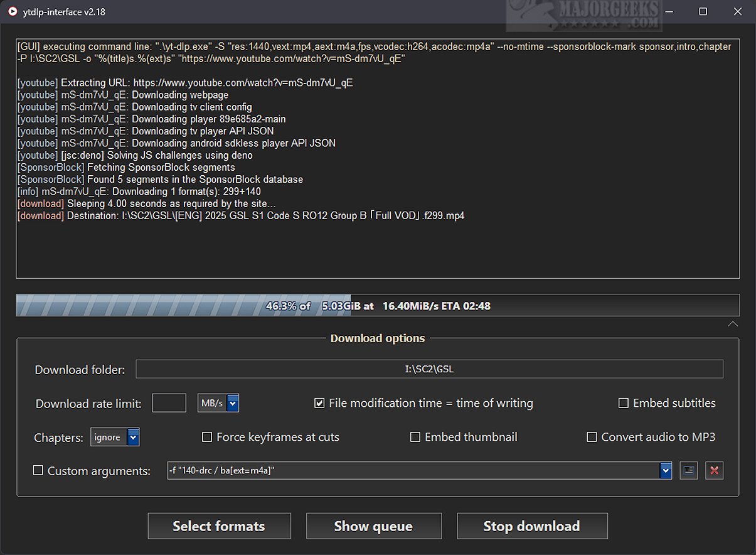The image size is (756, 555).
Task: Click the 'Downloading player 89e685a2-main' line
Action: (152, 119)
